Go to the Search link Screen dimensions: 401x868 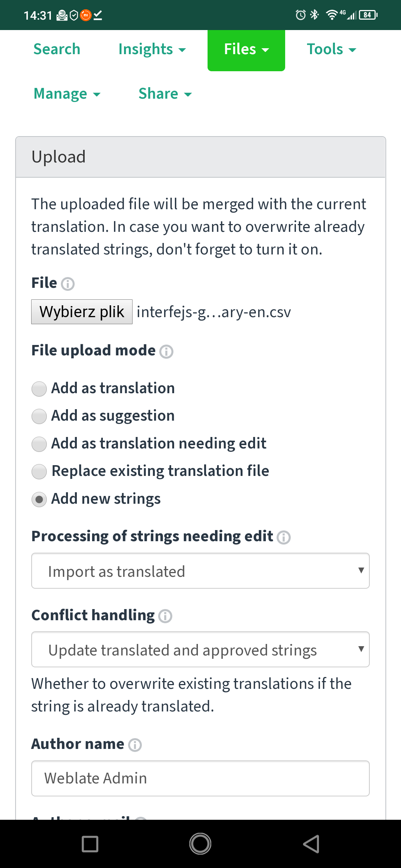point(57,49)
